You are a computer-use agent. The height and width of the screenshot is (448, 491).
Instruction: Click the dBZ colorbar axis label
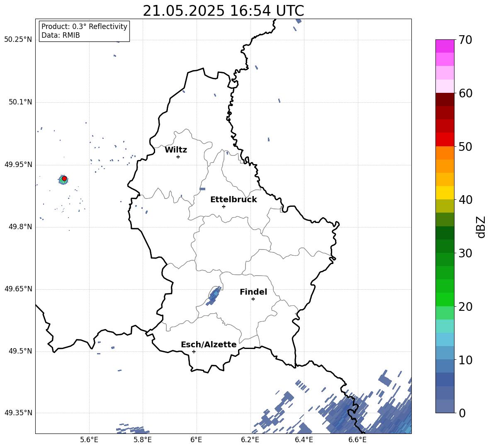[x=481, y=227]
